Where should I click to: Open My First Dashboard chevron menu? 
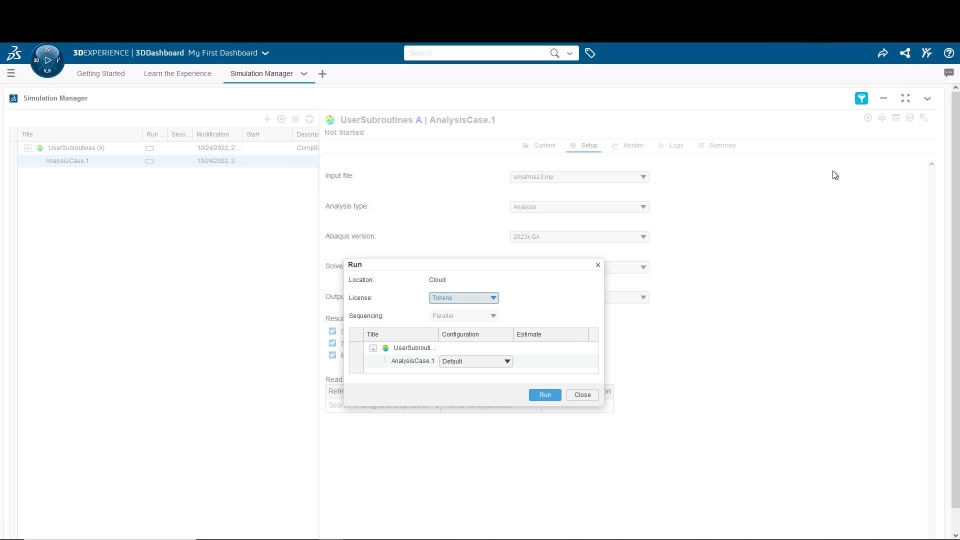pyautogui.click(x=265, y=53)
